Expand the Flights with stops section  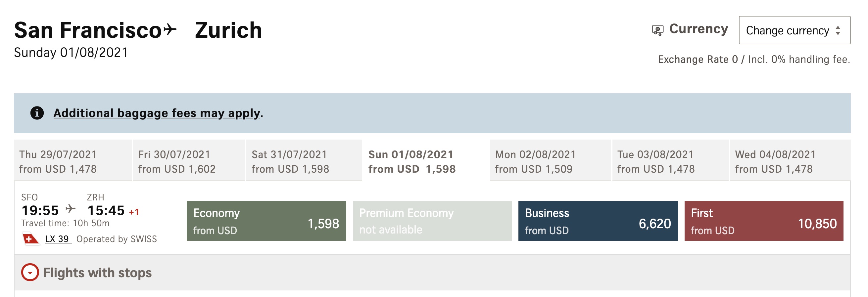click(30, 273)
